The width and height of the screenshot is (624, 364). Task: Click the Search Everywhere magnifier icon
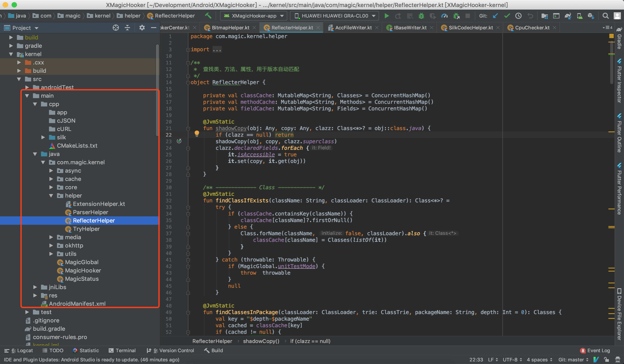605,16
